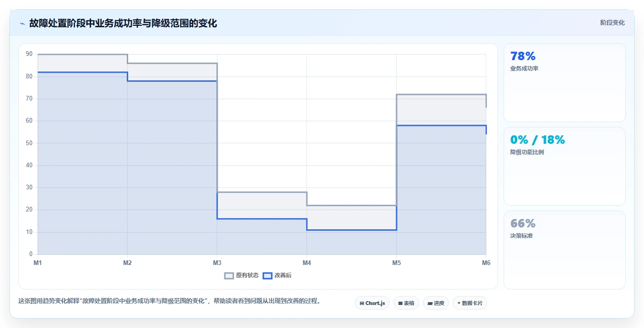
Task: Click the chart title 故障处置阶段中业务成功率与降级范围的变化
Action: 123,23
